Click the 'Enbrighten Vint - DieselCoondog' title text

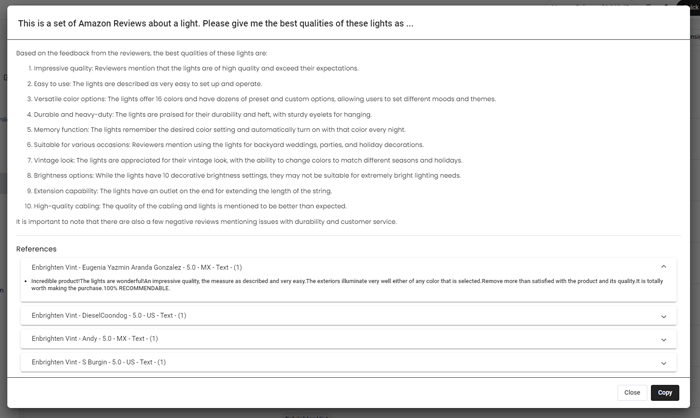coord(109,316)
